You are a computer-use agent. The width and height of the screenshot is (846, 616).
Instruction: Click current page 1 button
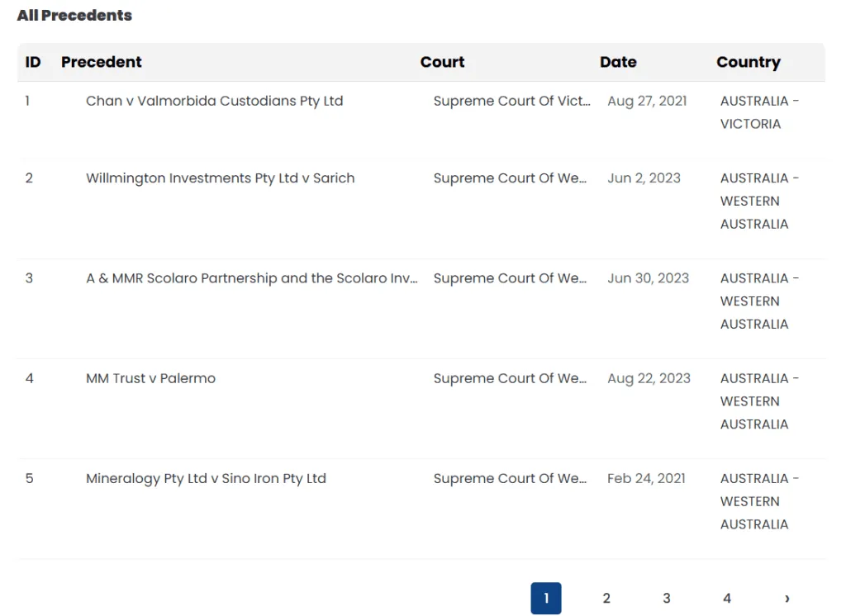(x=546, y=598)
